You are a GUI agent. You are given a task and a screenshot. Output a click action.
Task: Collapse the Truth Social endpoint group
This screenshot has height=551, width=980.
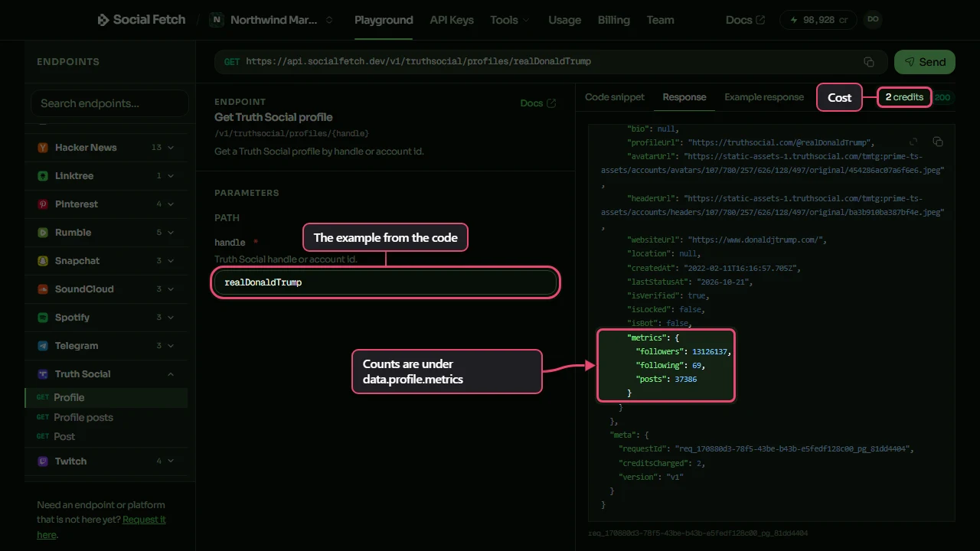point(106,374)
